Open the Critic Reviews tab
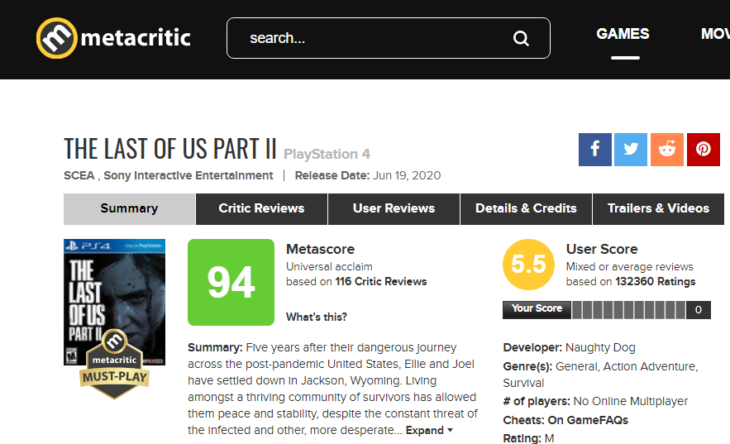730x444 pixels. (262, 209)
